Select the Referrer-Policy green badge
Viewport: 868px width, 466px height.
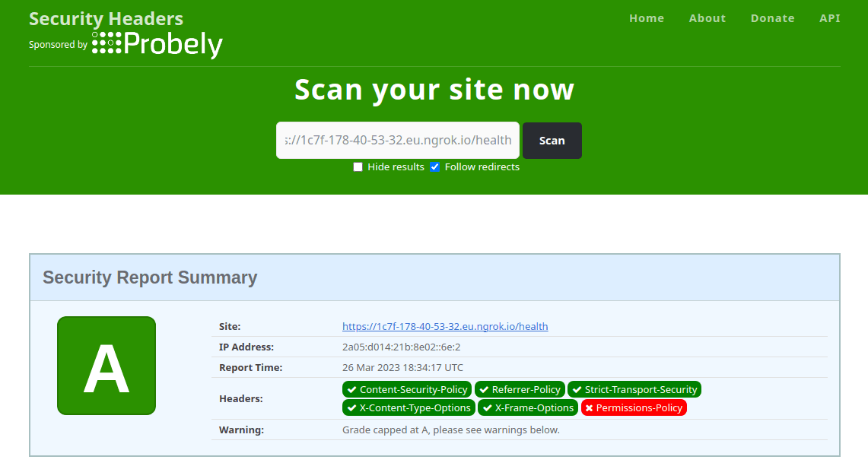[x=520, y=389]
